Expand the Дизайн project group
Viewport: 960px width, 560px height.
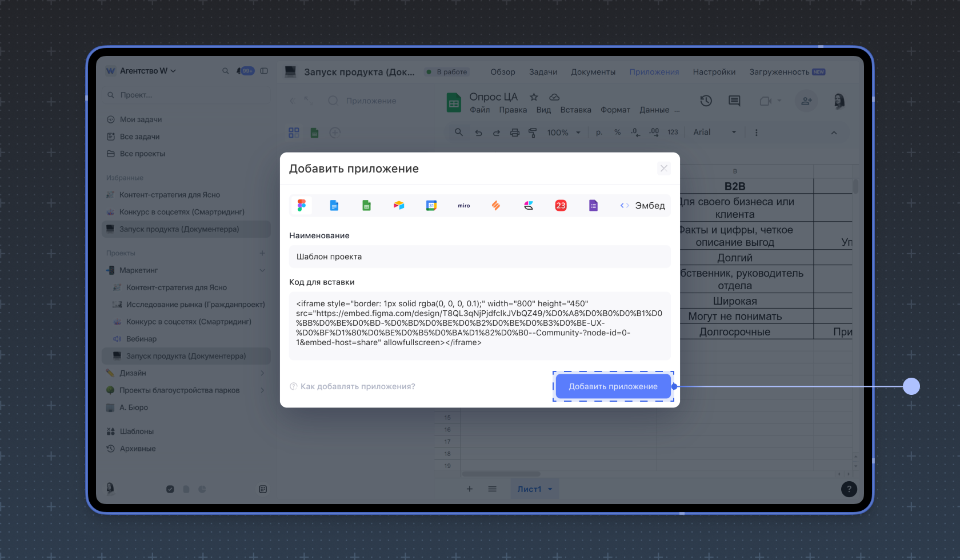[x=262, y=373]
